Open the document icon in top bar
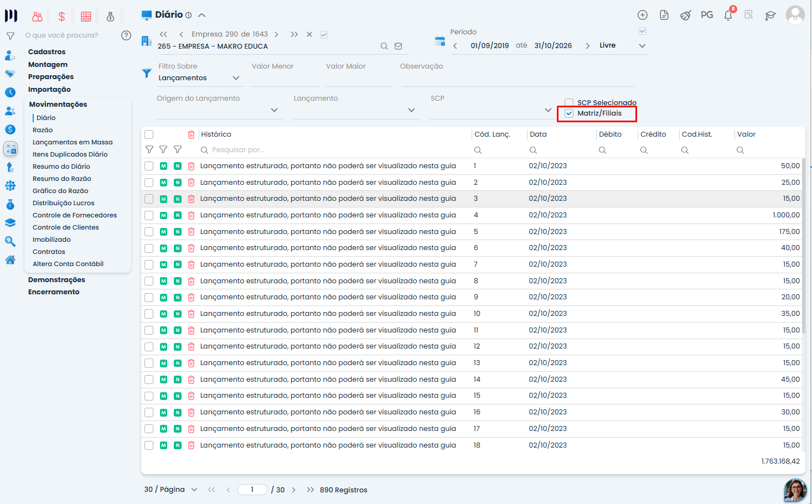The image size is (812, 504). click(x=664, y=15)
